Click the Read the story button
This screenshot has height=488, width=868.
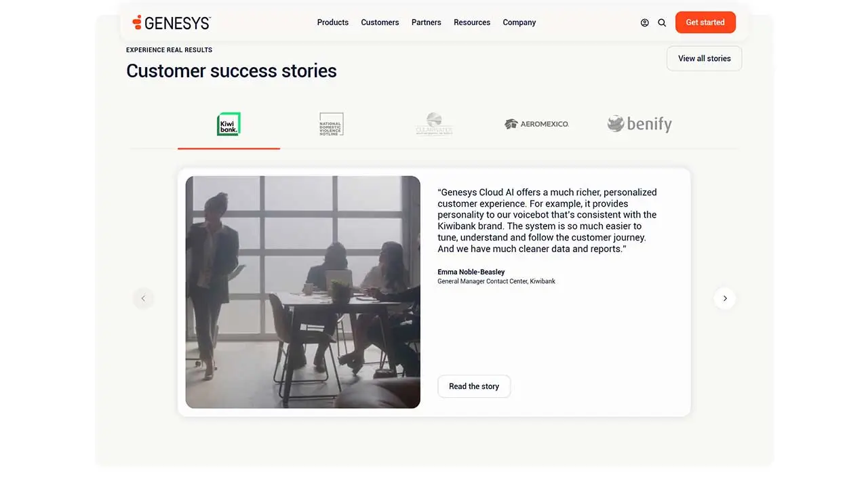pyautogui.click(x=474, y=386)
